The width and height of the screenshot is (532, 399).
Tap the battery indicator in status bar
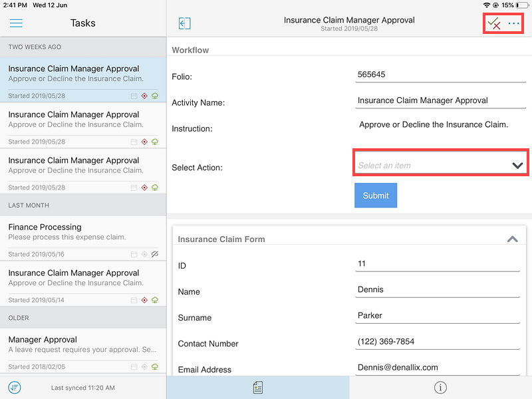click(522, 5)
